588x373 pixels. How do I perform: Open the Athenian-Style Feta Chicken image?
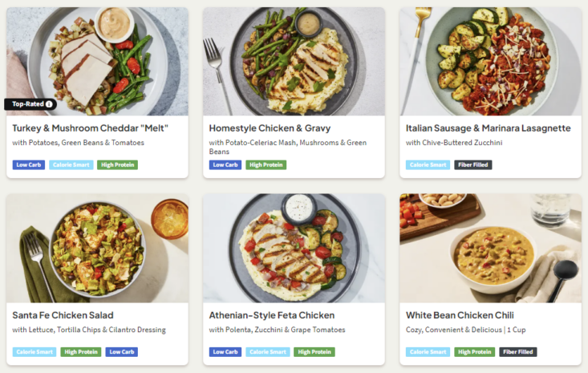[294, 248]
